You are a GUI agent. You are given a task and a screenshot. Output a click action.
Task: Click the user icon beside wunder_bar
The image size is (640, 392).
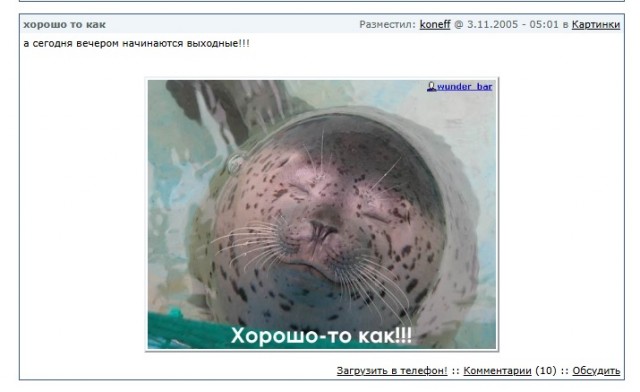click(431, 87)
